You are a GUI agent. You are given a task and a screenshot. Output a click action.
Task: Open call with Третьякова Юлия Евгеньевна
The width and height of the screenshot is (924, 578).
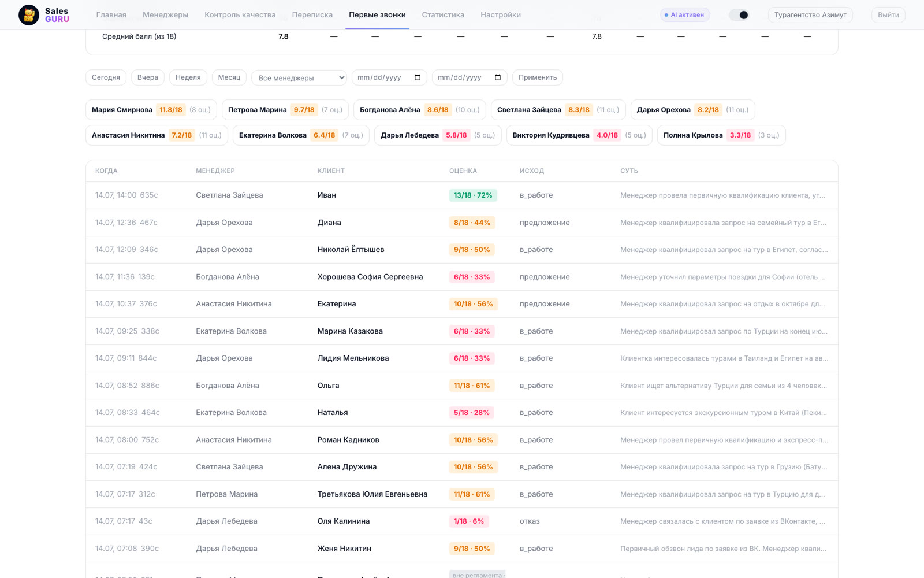[x=462, y=494]
